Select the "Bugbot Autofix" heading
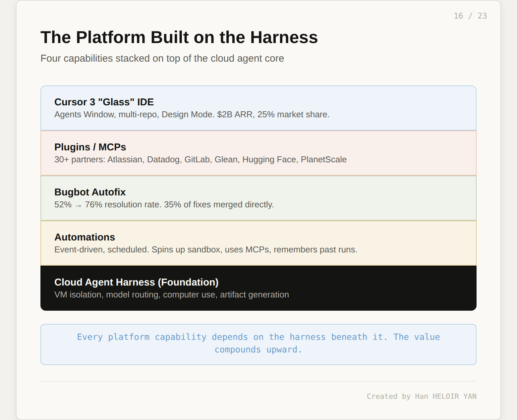 pos(90,192)
